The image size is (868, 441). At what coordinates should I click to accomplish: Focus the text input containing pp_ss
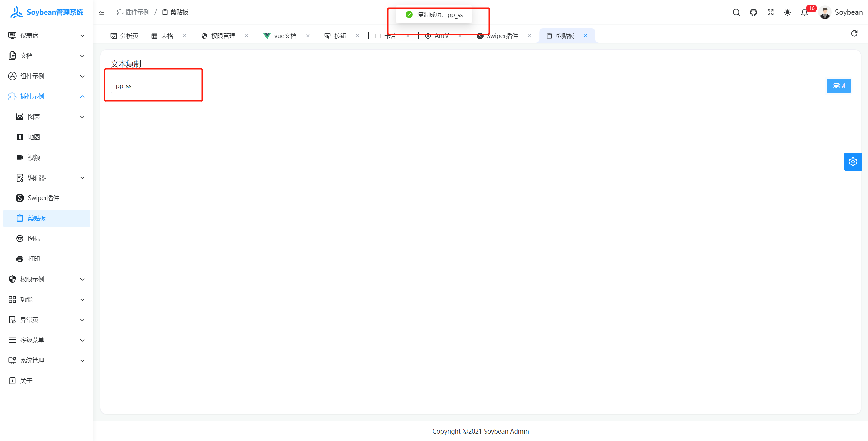click(469, 86)
